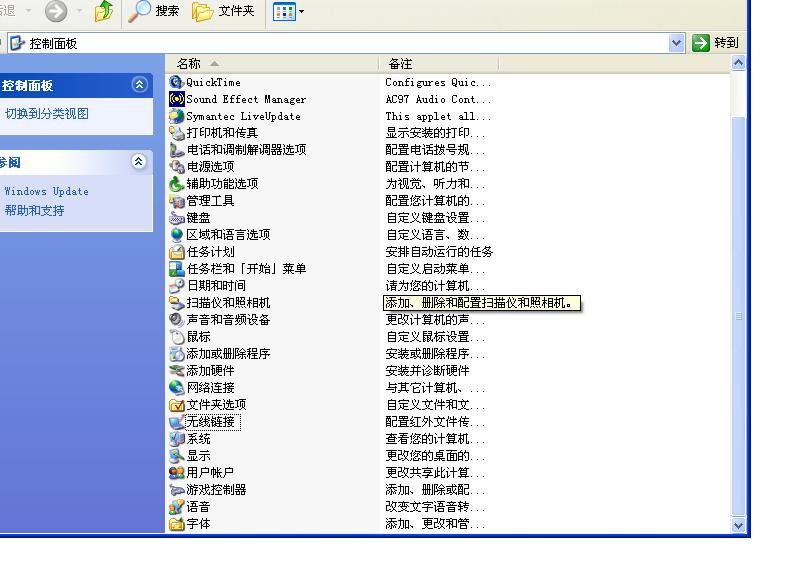
Task: Sort by the 名称 column header
Action: [272, 64]
